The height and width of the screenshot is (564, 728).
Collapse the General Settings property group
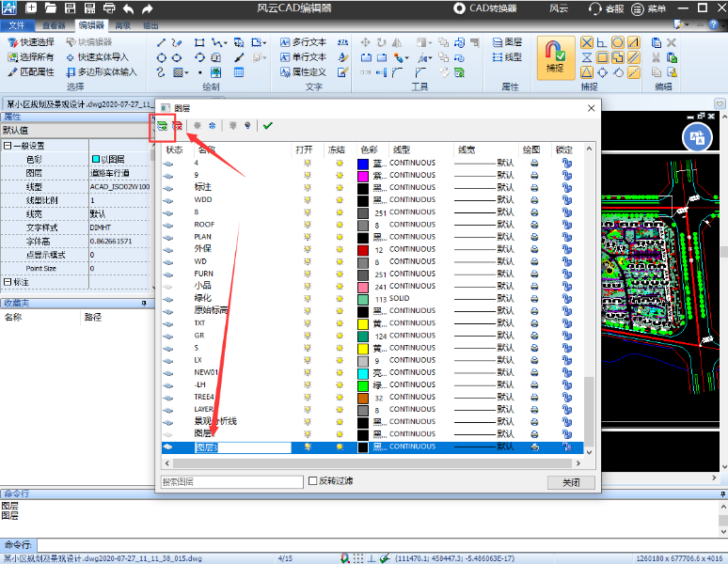point(8,146)
